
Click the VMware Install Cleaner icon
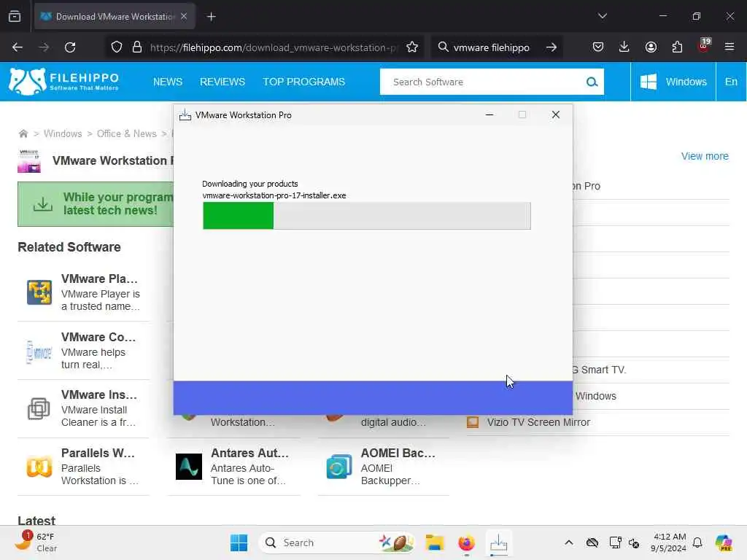click(x=39, y=408)
